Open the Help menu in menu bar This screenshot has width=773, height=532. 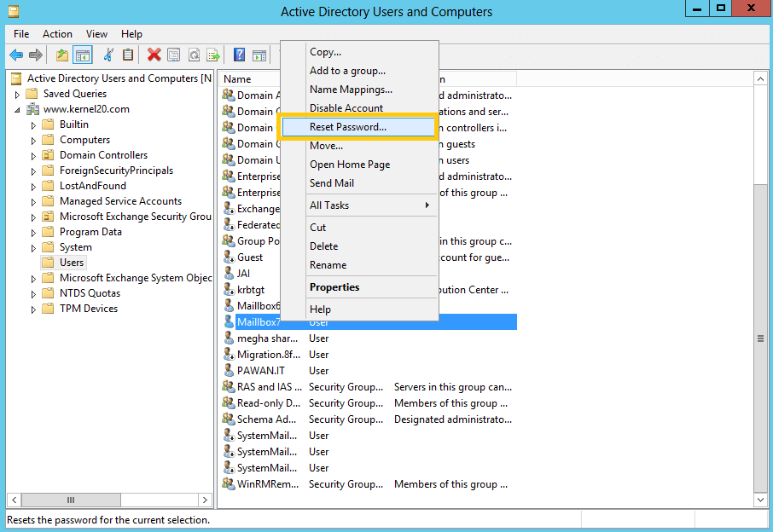click(x=131, y=34)
